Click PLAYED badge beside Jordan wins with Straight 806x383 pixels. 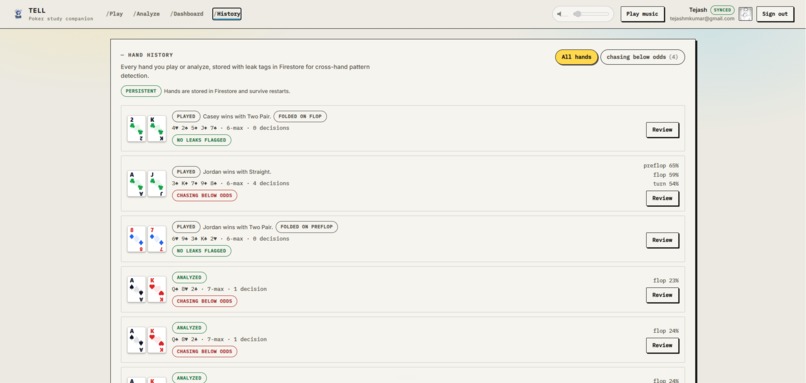pos(186,172)
